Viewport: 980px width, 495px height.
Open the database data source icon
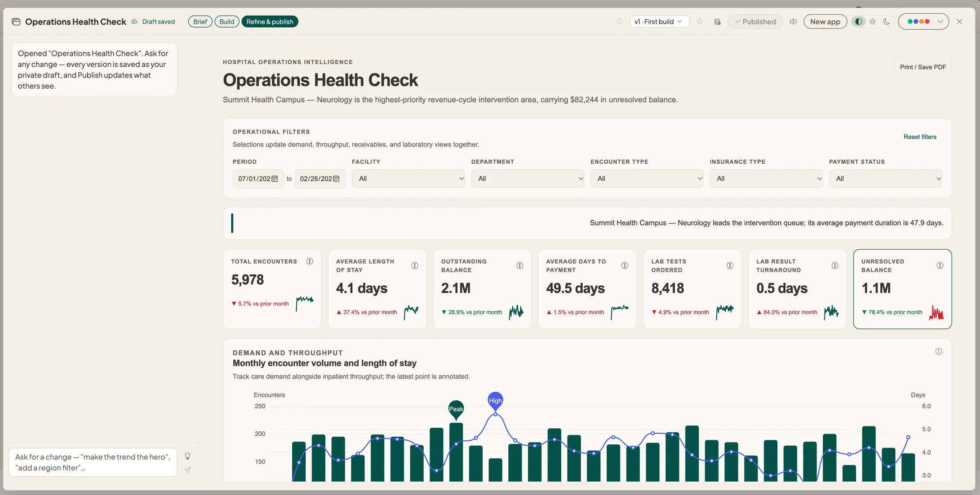click(717, 21)
